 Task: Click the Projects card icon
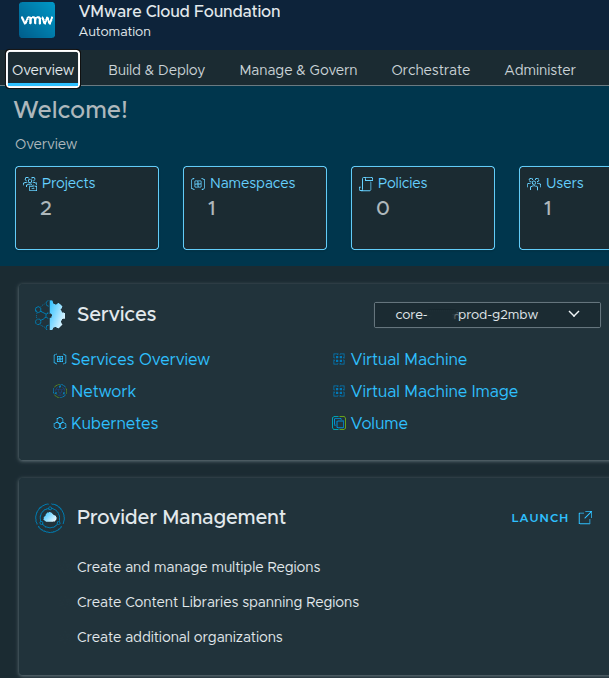(30, 183)
